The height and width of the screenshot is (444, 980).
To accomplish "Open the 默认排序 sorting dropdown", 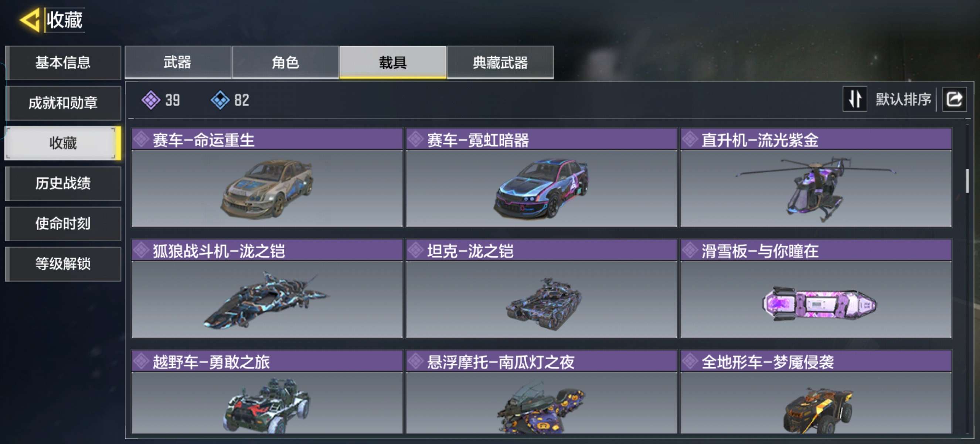I will (903, 100).
